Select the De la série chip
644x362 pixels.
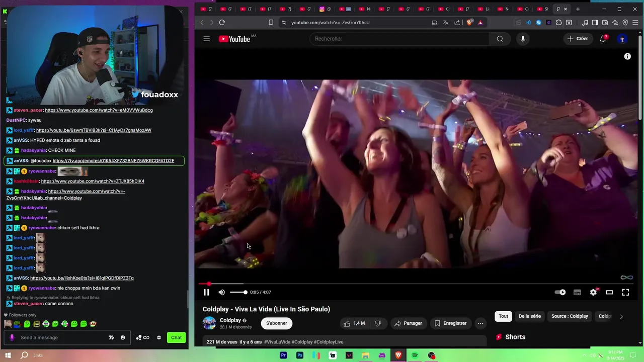coord(529,316)
